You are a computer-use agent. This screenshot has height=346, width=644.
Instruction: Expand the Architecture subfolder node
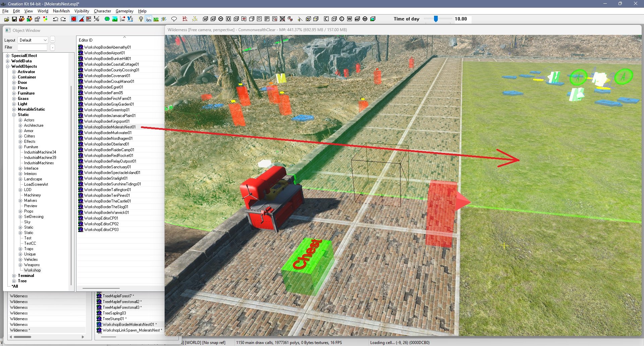(x=20, y=125)
